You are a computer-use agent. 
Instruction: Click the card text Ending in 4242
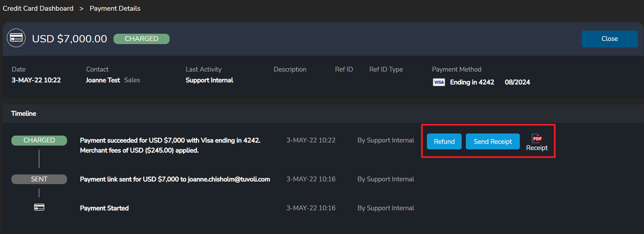[x=472, y=82]
